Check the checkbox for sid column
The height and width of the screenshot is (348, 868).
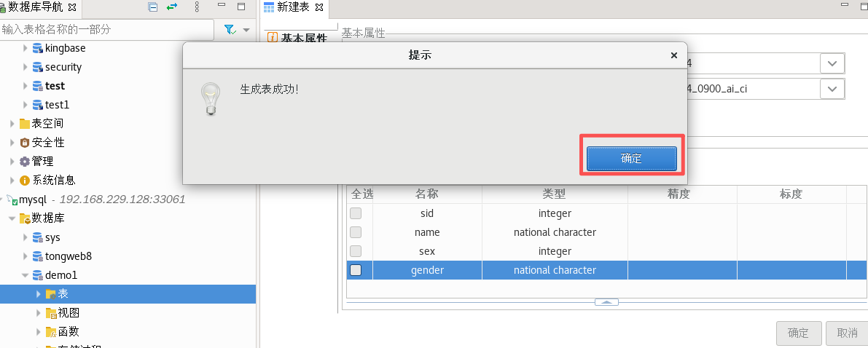point(356,213)
